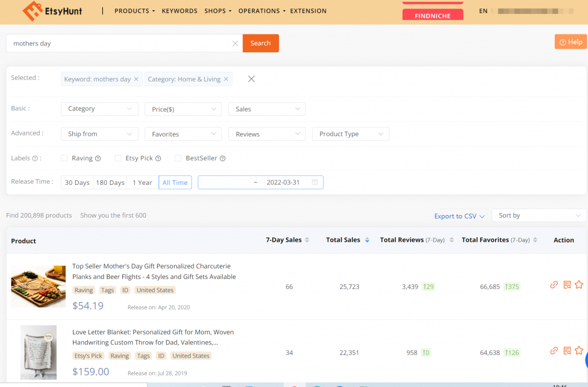Check the Etsy Pick label checkbox

(118, 158)
